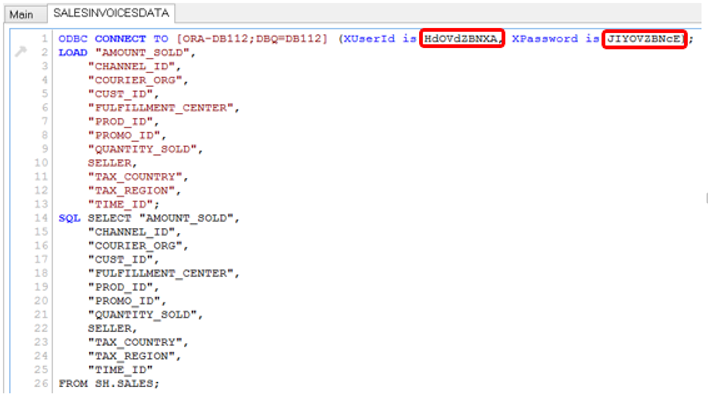Click "QUANTITY_SOLD" on line 9
Viewport: 708px width, 398px height.
[142, 149]
